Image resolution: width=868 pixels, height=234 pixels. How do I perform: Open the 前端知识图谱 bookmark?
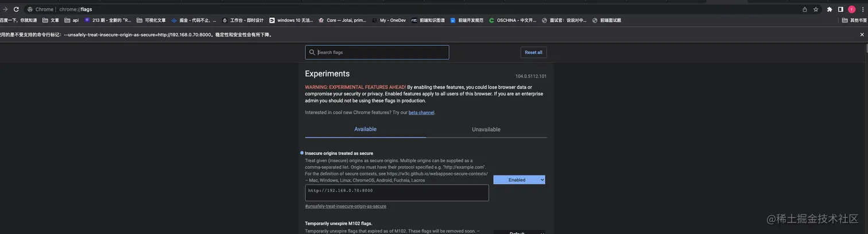(428, 20)
